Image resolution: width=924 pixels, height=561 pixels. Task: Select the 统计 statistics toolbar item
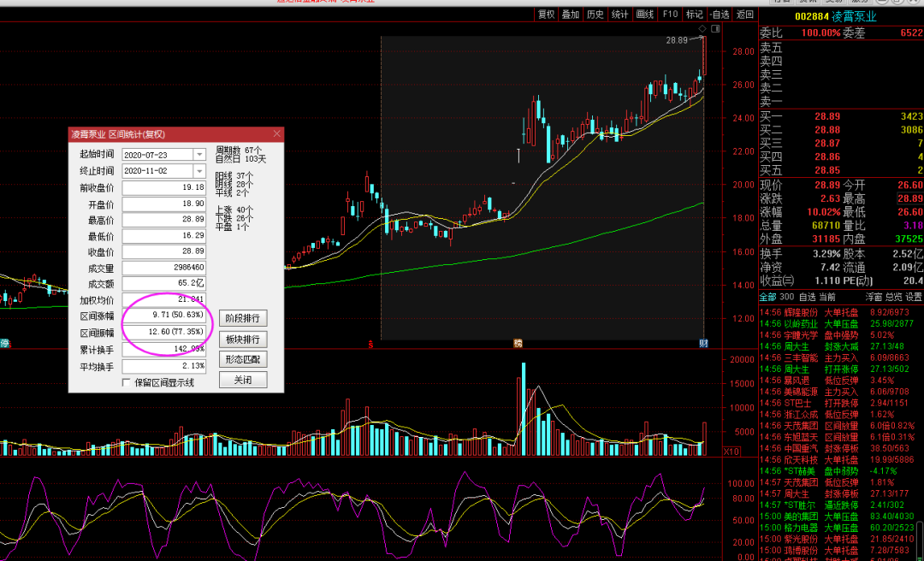pyautogui.click(x=620, y=15)
